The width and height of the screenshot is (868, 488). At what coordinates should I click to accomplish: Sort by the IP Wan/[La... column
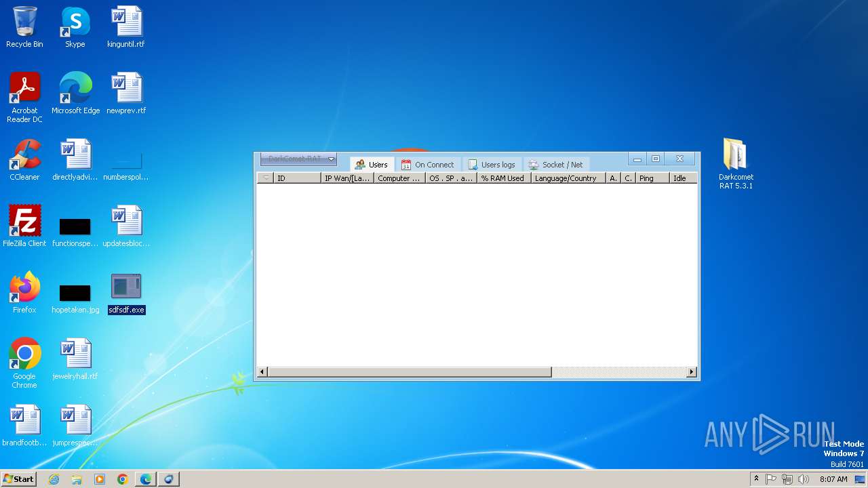pos(347,178)
